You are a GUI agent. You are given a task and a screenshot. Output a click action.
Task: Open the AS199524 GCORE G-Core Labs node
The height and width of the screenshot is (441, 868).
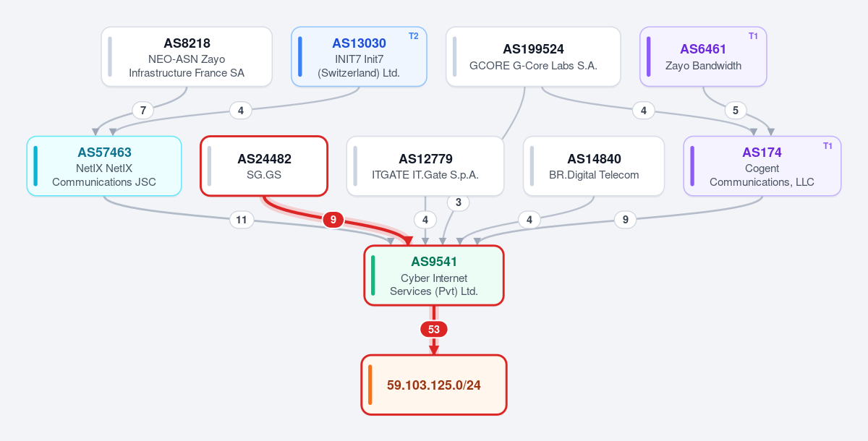pos(533,57)
